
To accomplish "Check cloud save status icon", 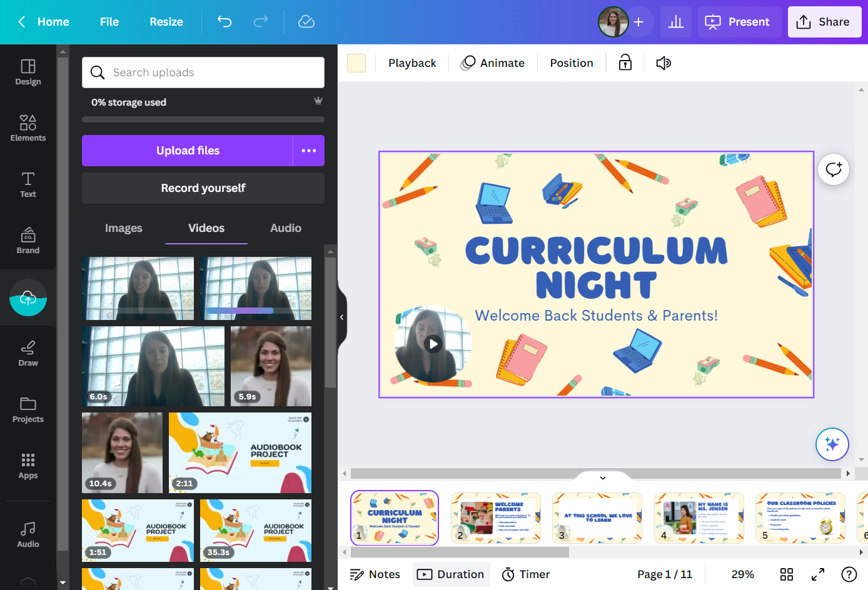I will tap(306, 22).
